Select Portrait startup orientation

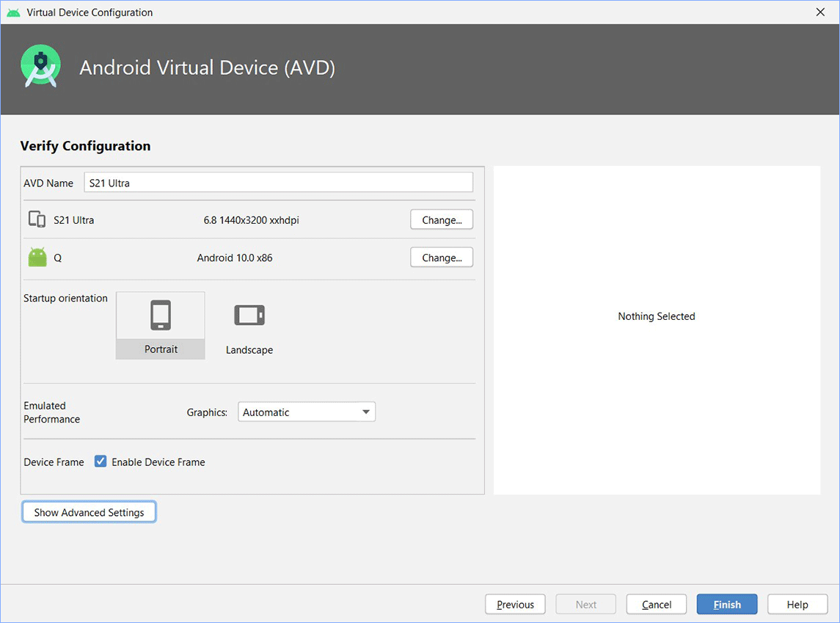click(x=161, y=325)
